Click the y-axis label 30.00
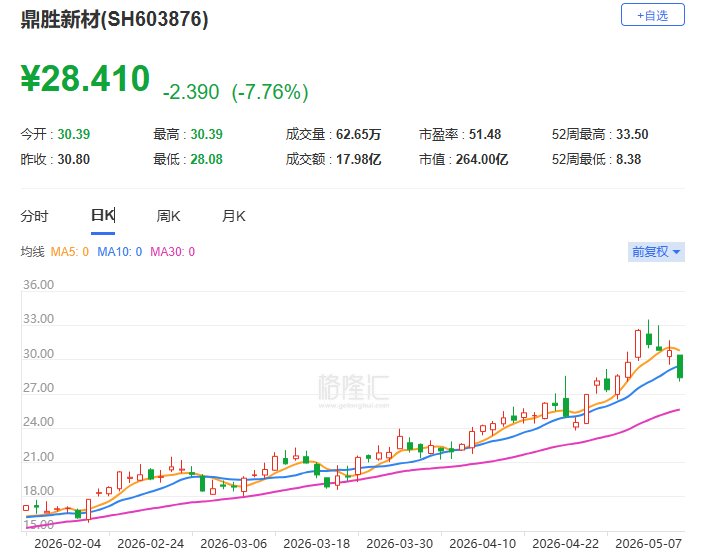Screen dimensions: 705x557 (38, 354)
